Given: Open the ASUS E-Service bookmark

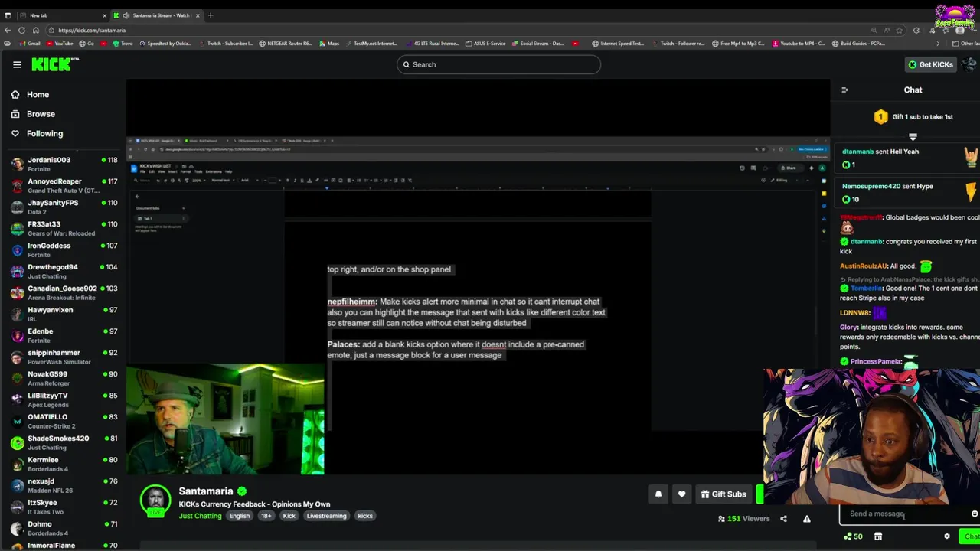Looking at the screenshot, I should (x=485, y=44).
